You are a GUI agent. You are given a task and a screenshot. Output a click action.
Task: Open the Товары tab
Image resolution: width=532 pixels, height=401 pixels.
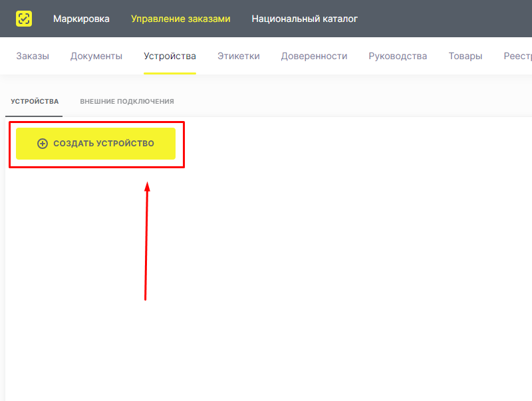[465, 56]
